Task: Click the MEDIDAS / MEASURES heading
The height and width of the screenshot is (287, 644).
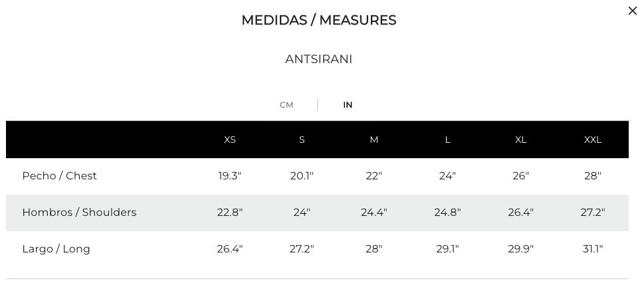Action: click(319, 20)
